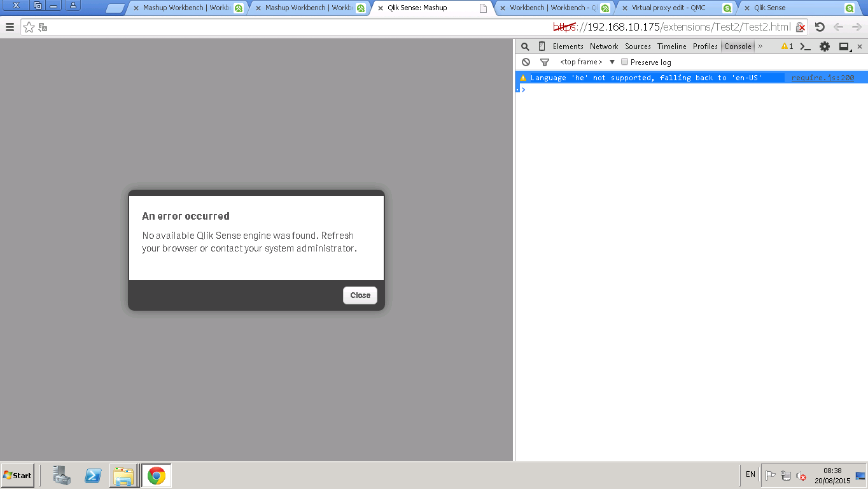868x489 pixels.
Task: Click the "No available Qlik Sense engine" error text
Action: click(249, 242)
